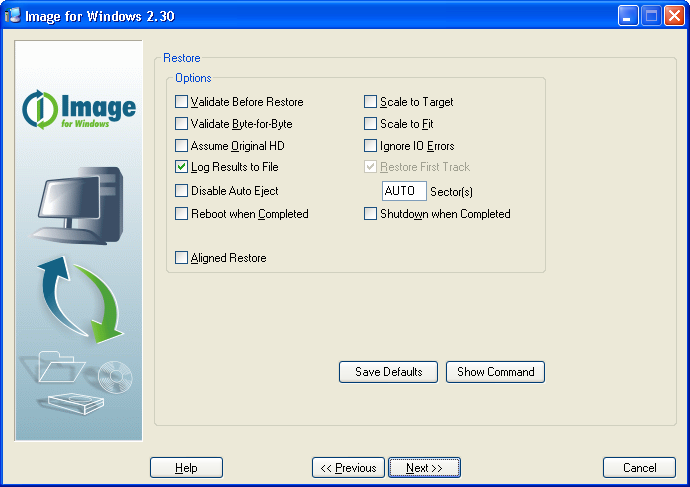Click the blue and green arrows graphic
Viewport: 690px width, 487px height.
point(80,300)
